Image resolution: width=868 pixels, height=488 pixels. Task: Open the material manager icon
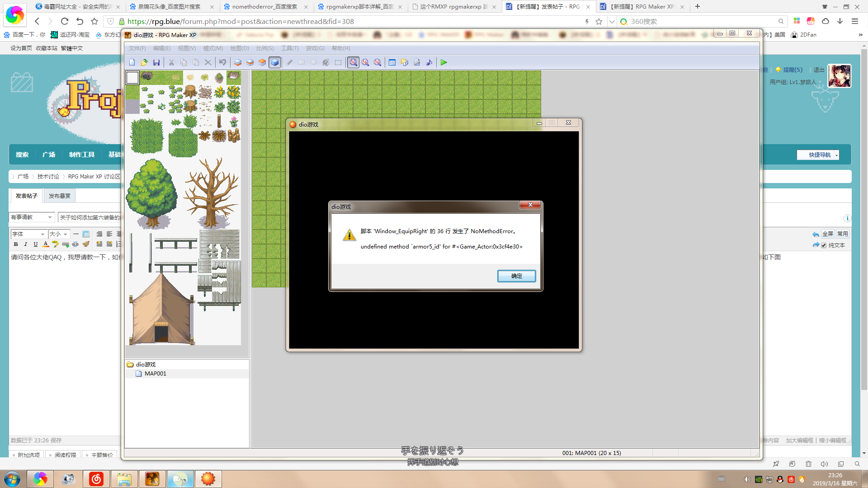coord(405,62)
